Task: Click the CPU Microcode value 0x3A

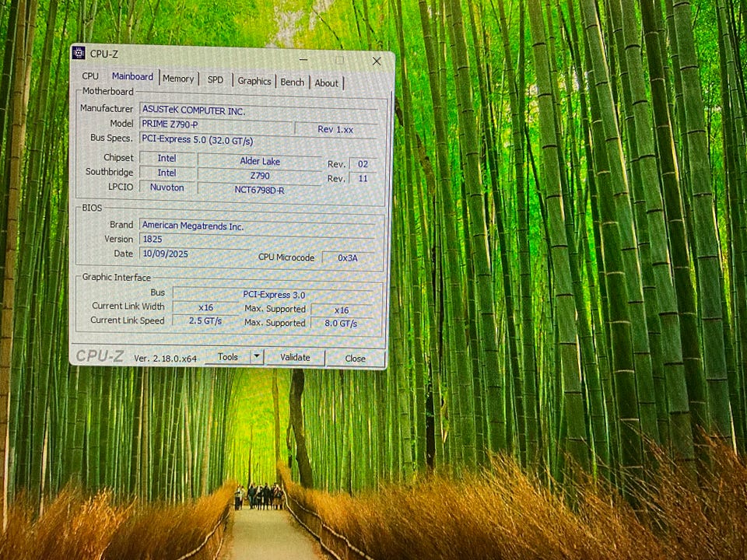Action: tap(348, 257)
